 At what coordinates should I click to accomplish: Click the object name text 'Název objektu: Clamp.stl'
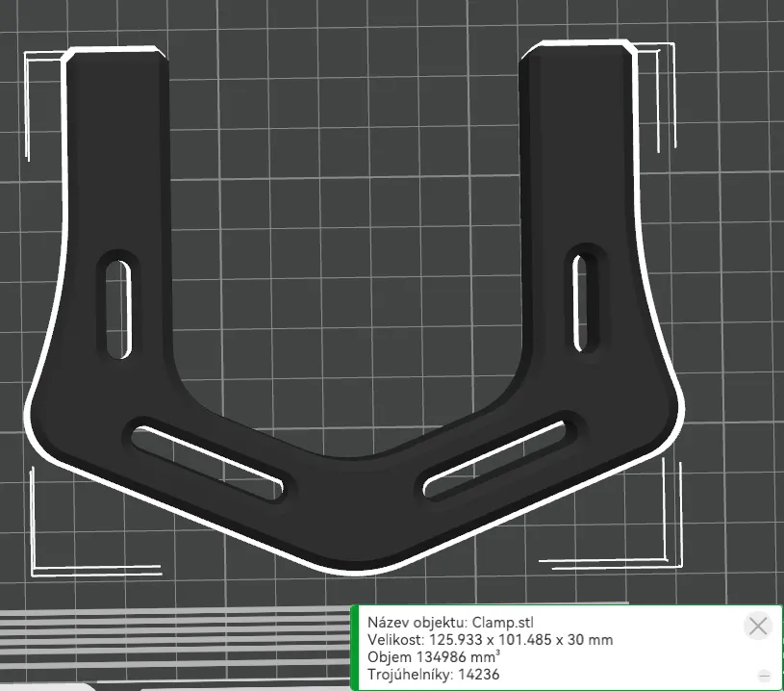[x=450, y=623]
